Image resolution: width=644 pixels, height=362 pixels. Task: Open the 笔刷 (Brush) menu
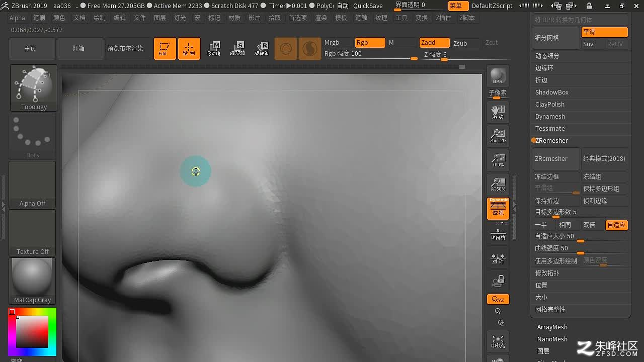(39, 18)
